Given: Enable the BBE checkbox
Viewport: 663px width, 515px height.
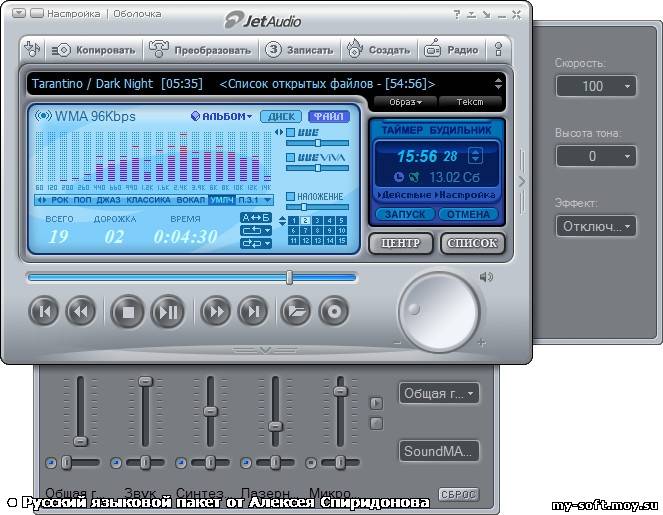Looking at the screenshot, I should (x=290, y=132).
